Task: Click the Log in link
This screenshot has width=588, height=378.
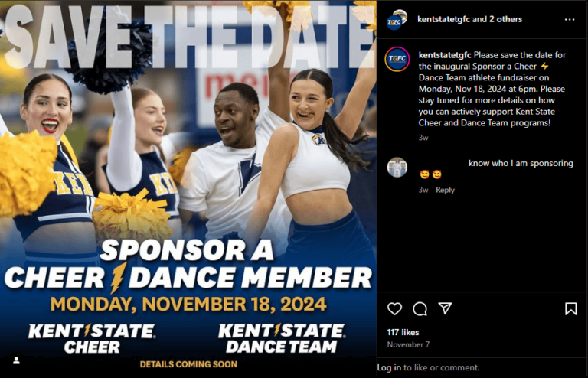Action: (389, 367)
